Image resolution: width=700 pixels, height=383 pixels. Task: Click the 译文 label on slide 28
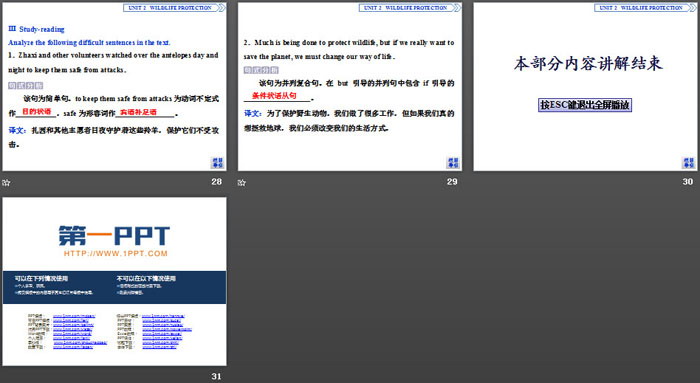(17, 130)
